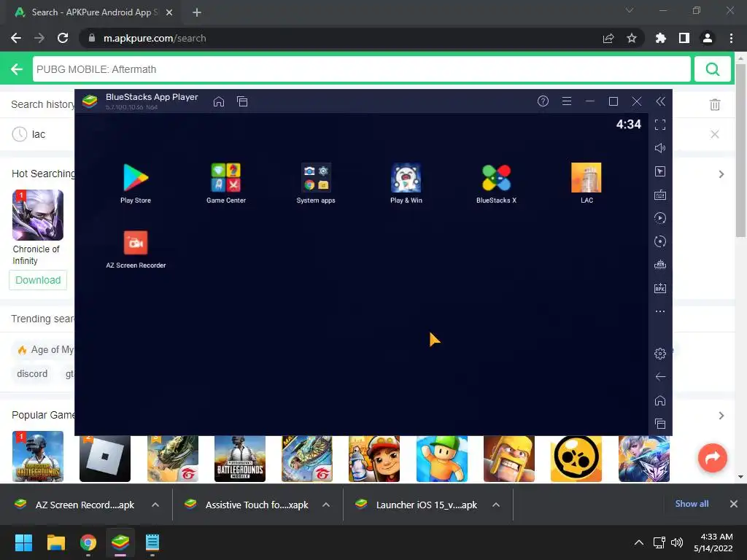The image size is (747, 560).
Task: Click the Android back arrow in BlueStacks sidebar
Action: [x=660, y=377]
